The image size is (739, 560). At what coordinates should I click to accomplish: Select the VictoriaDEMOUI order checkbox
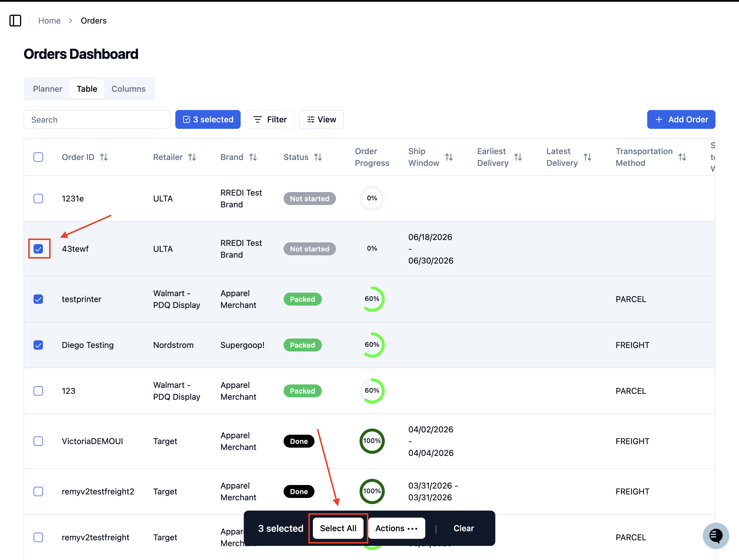click(x=39, y=441)
